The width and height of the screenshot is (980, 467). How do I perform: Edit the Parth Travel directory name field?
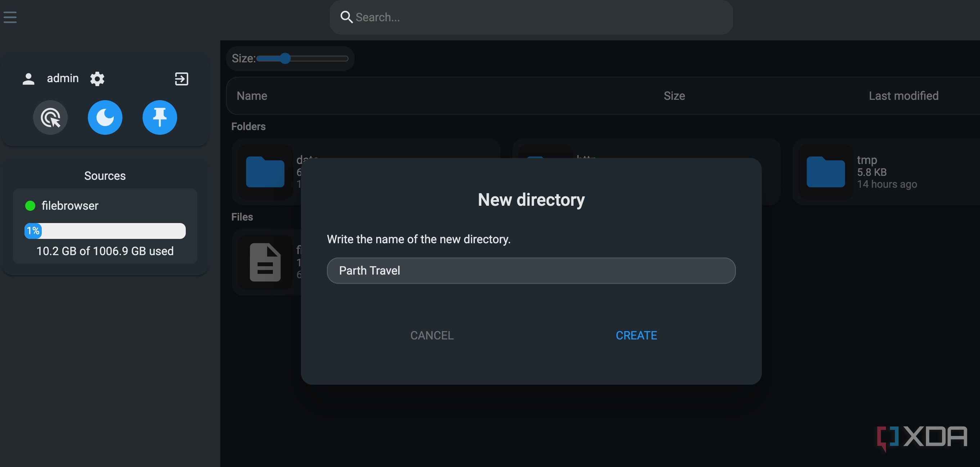pos(531,271)
